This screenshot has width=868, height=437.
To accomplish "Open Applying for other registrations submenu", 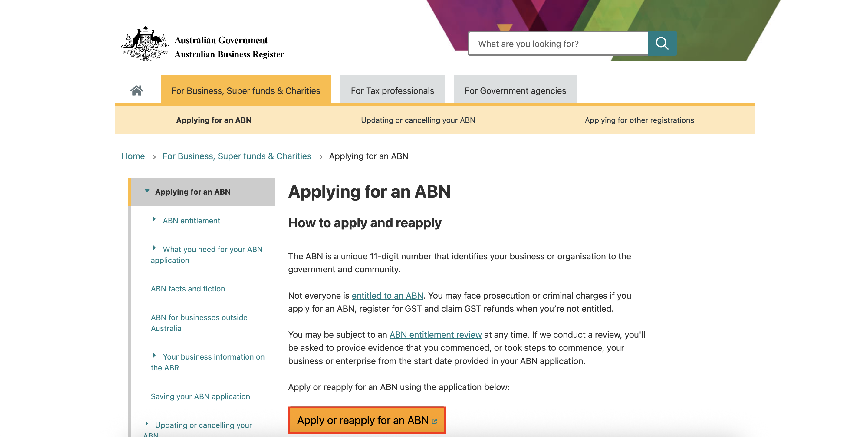I will point(639,120).
